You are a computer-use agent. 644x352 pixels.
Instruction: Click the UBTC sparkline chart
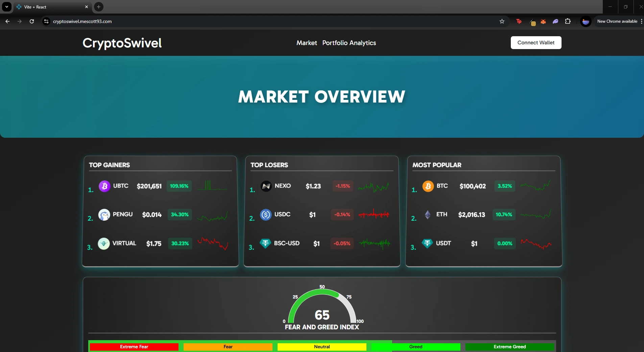coord(212,185)
